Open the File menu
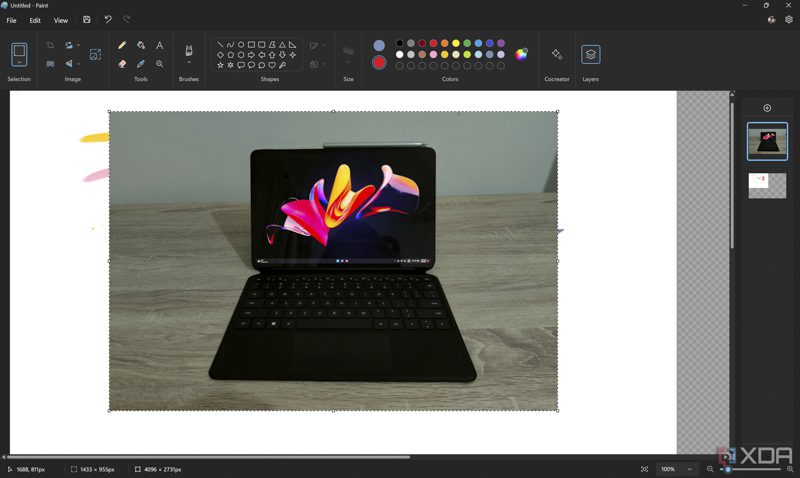The width and height of the screenshot is (800, 478). pos(11,20)
